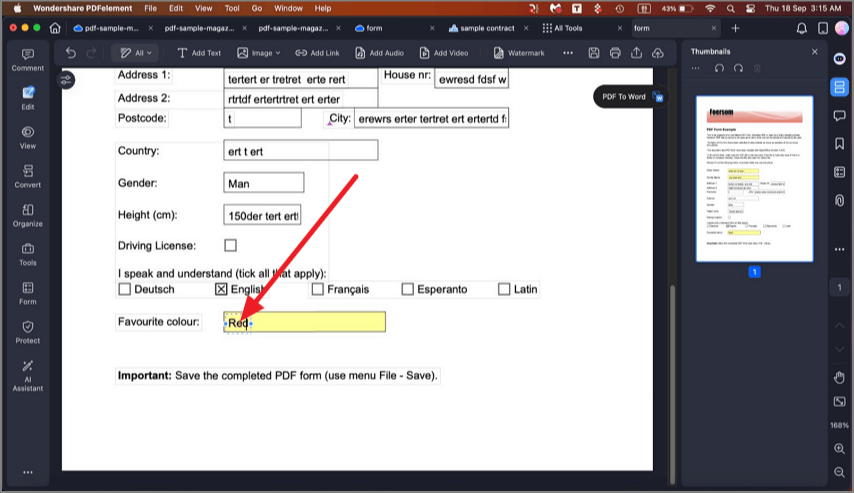Image resolution: width=854 pixels, height=493 pixels.
Task: Open macOS Spotlight search icon
Action: [x=730, y=8]
